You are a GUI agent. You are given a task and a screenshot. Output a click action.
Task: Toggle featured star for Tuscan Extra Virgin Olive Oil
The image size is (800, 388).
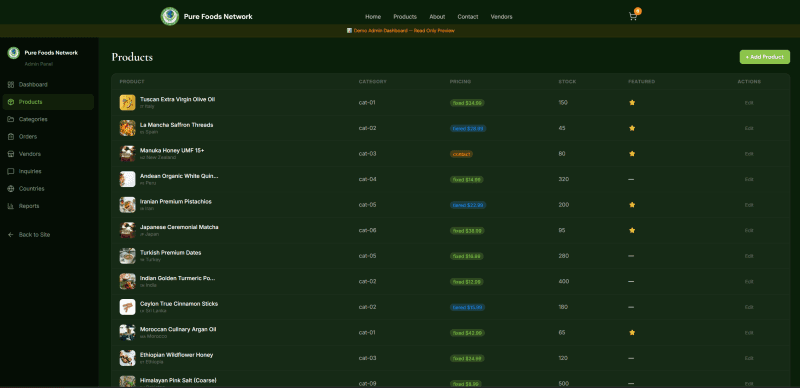[632, 103]
